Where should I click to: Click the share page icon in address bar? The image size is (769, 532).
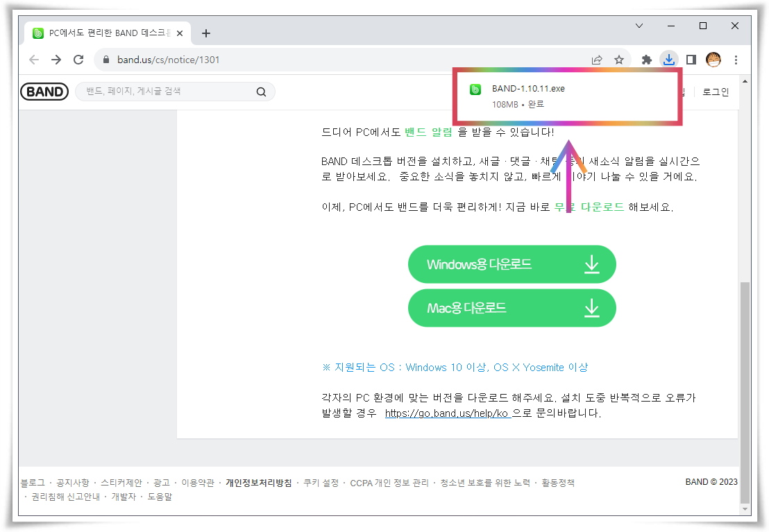597,60
